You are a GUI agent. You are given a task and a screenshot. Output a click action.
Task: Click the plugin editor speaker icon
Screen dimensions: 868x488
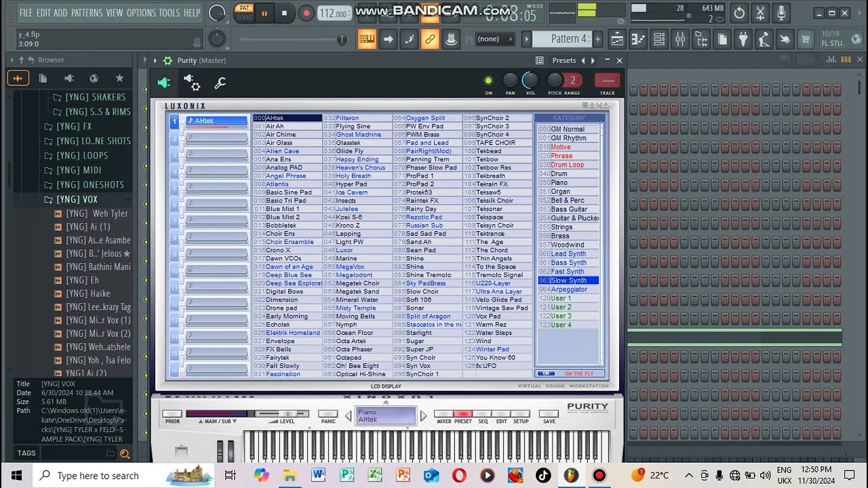tap(164, 83)
